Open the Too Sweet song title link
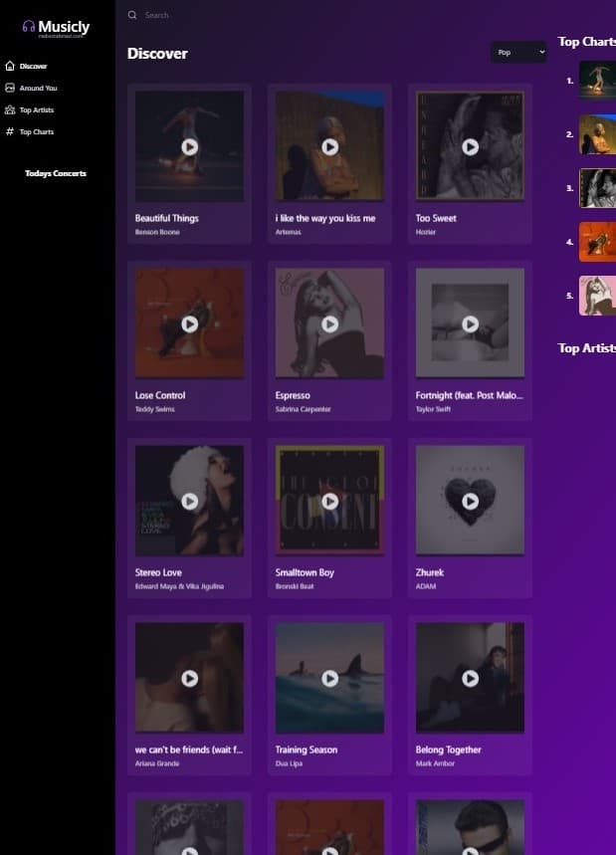Image resolution: width=616 pixels, height=855 pixels. [436, 218]
